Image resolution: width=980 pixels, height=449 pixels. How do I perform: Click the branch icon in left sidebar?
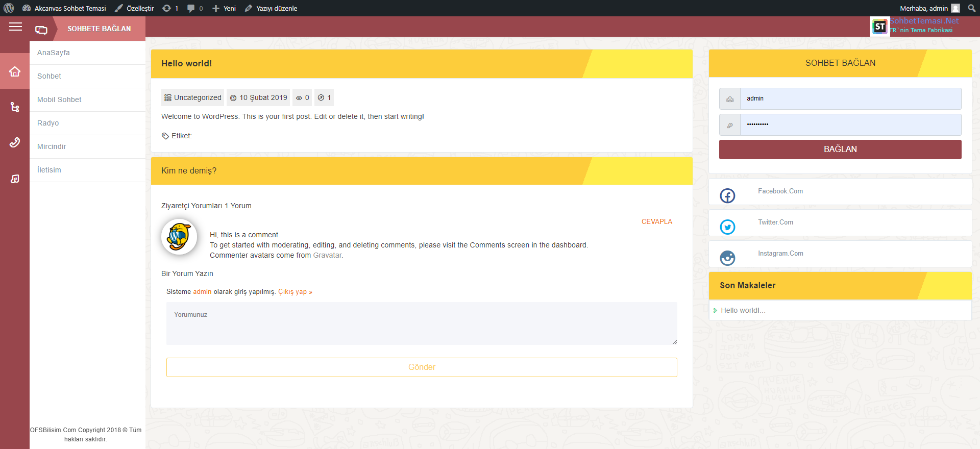(x=15, y=107)
